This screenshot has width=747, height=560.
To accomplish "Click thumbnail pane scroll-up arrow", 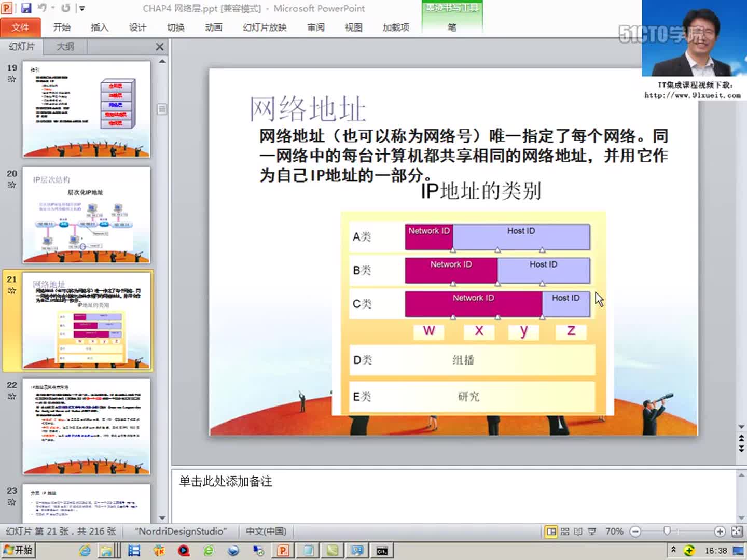I will [x=162, y=61].
